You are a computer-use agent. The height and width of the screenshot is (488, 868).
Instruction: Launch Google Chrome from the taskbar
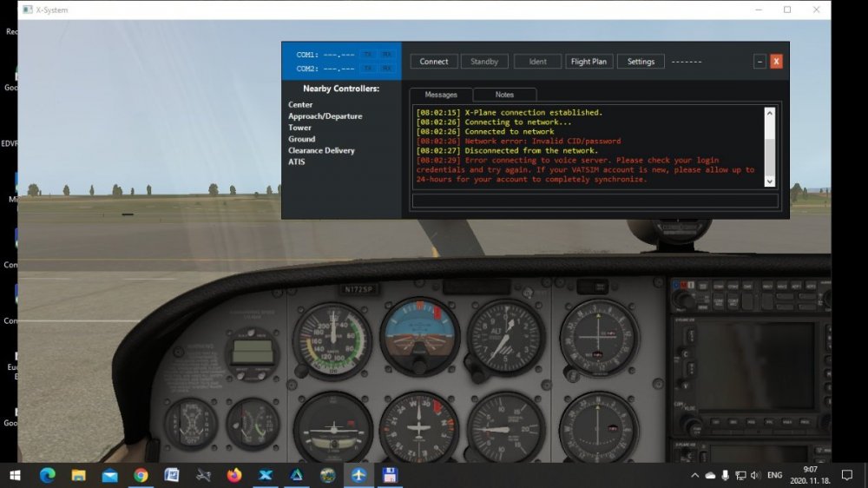click(141, 475)
